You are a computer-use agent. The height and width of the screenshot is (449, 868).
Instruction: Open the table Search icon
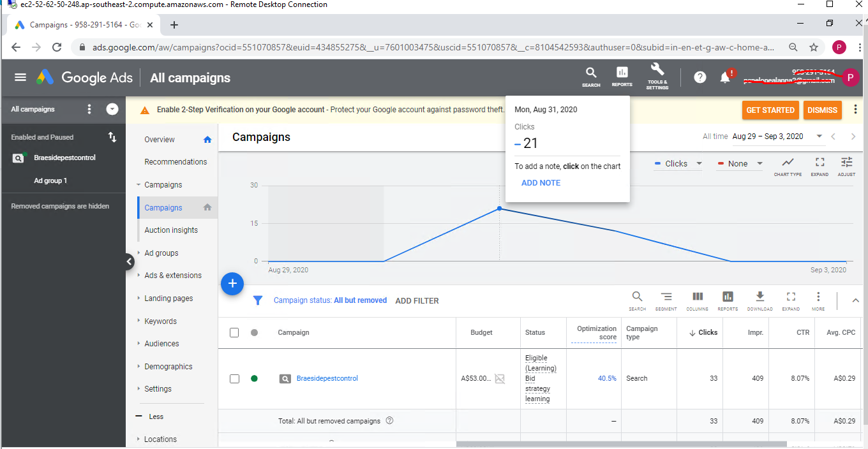[x=637, y=300]
